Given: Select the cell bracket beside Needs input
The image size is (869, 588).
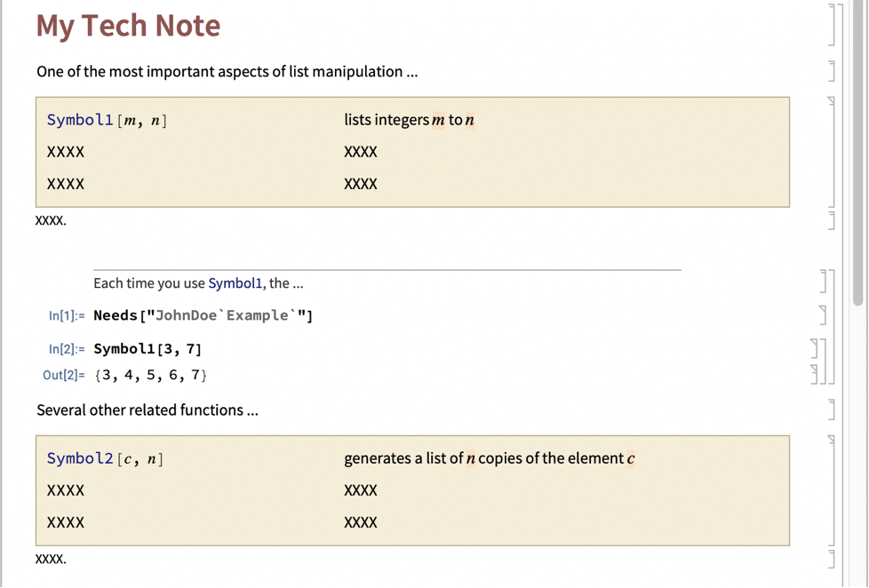Looking at the screenshot, I should [823, 314].
